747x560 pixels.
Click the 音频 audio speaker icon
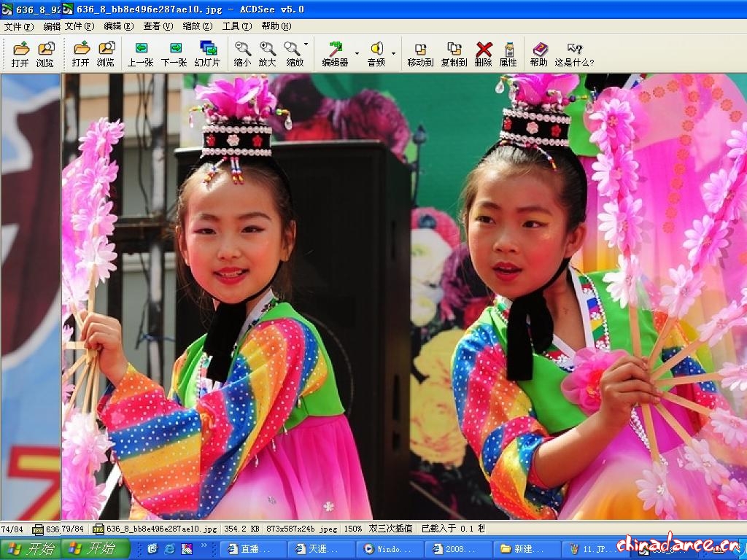tap(376, 54)
